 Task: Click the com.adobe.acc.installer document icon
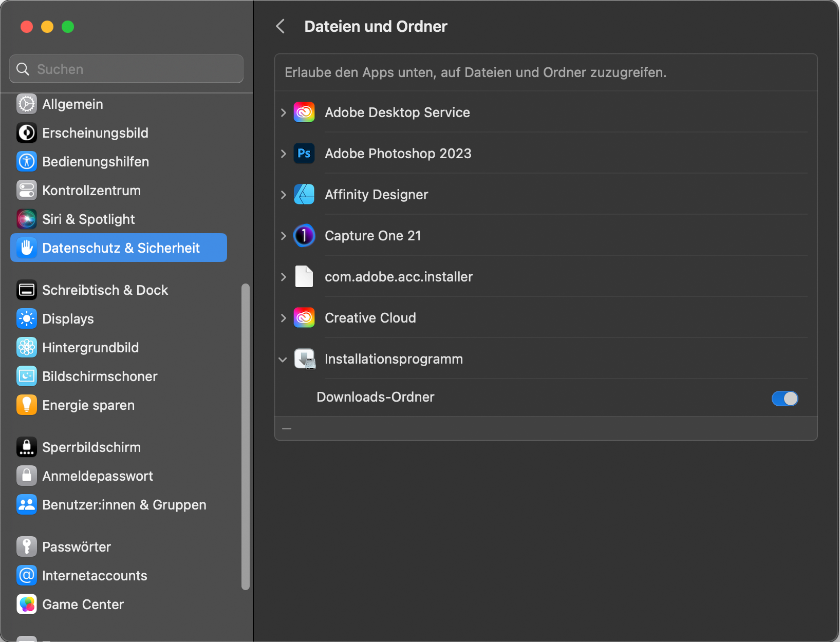304,277
